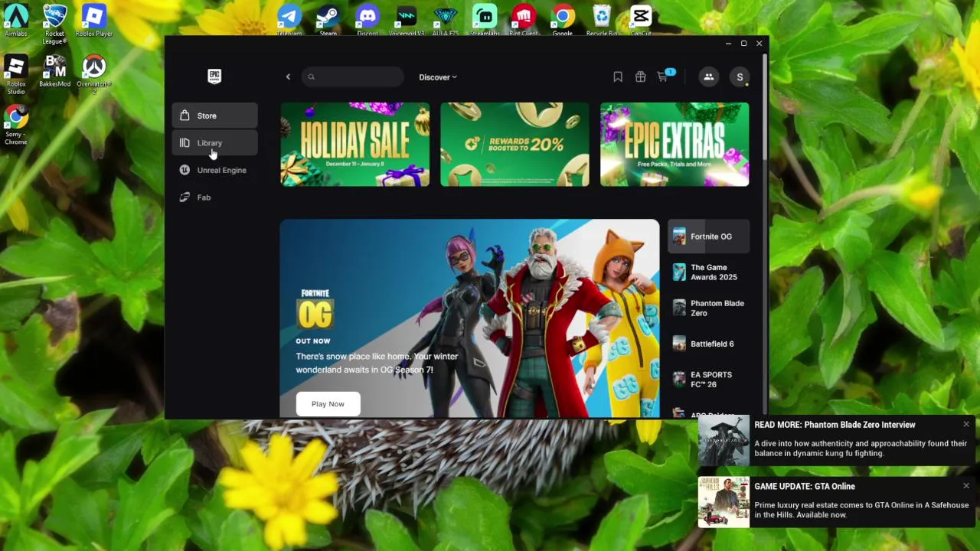980x551 pixels.
Task: Open the Riot Client shortcut
Action: [x=524, y=20]
